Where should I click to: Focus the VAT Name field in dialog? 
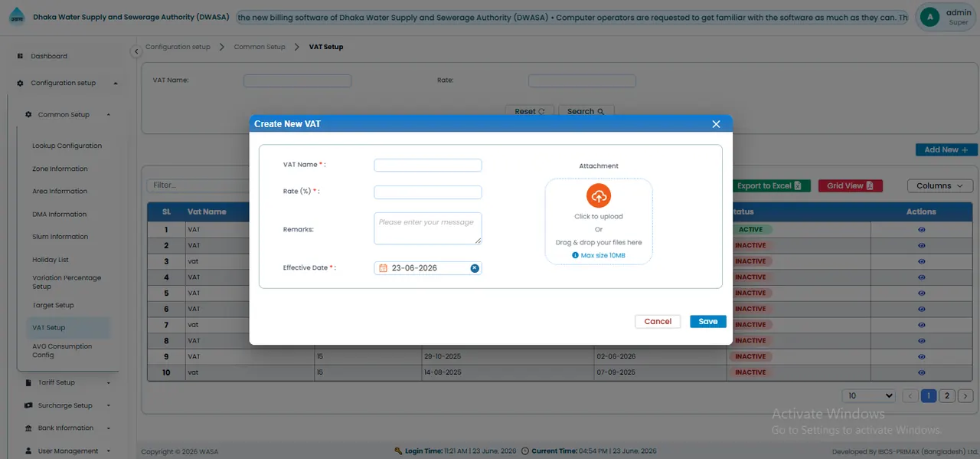tap(428, 165)
